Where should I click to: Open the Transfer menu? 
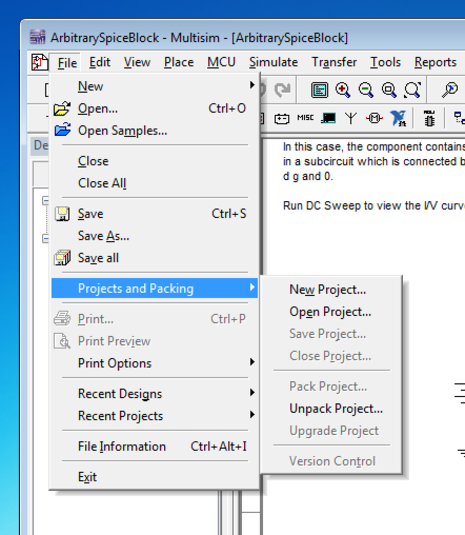point(334,62)
